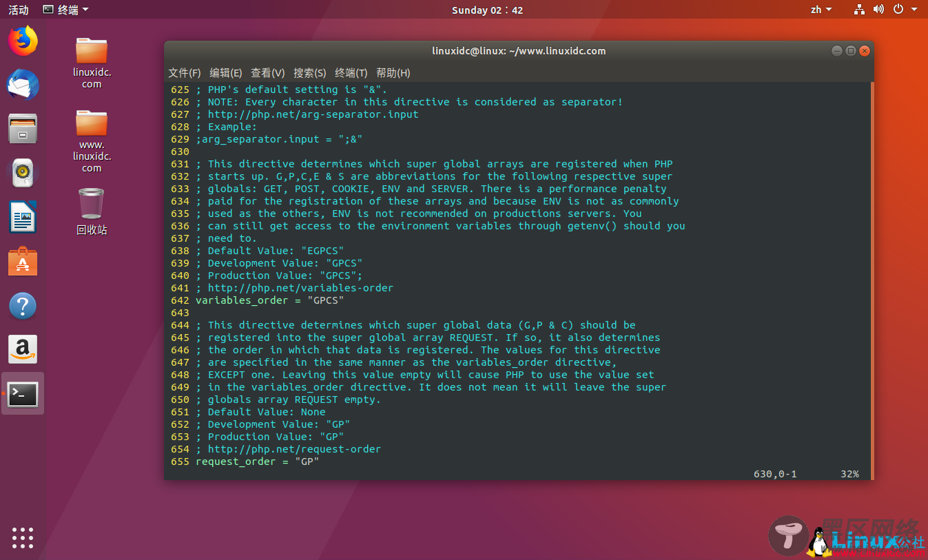Image resolution: width=928 pixels, height=560 pixels.
Task: Click http://php.net/arg-separator.input text
Action: coord(313,114)
